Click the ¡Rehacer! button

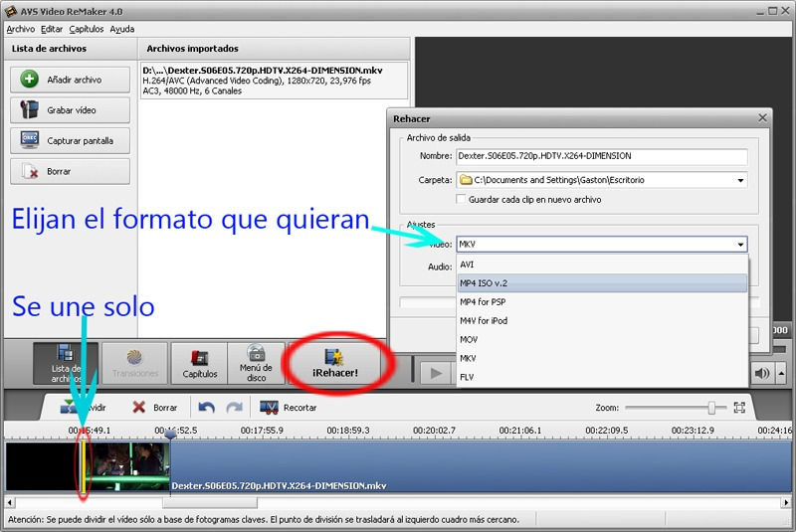335,363
